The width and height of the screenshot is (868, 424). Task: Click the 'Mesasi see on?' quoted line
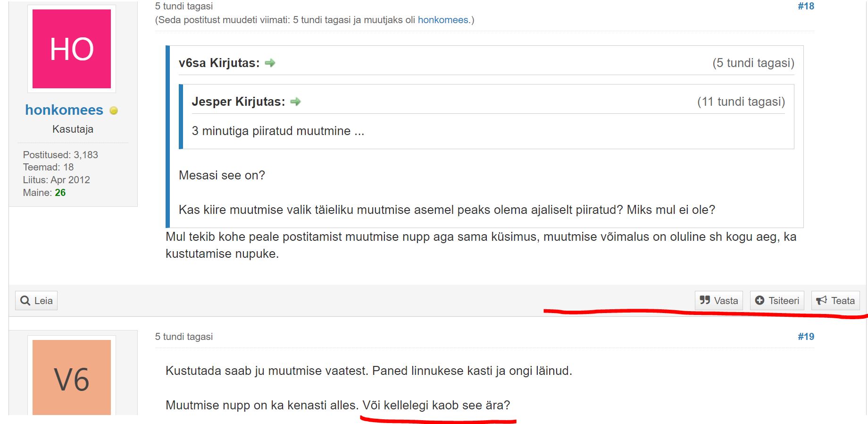(222, 175)
